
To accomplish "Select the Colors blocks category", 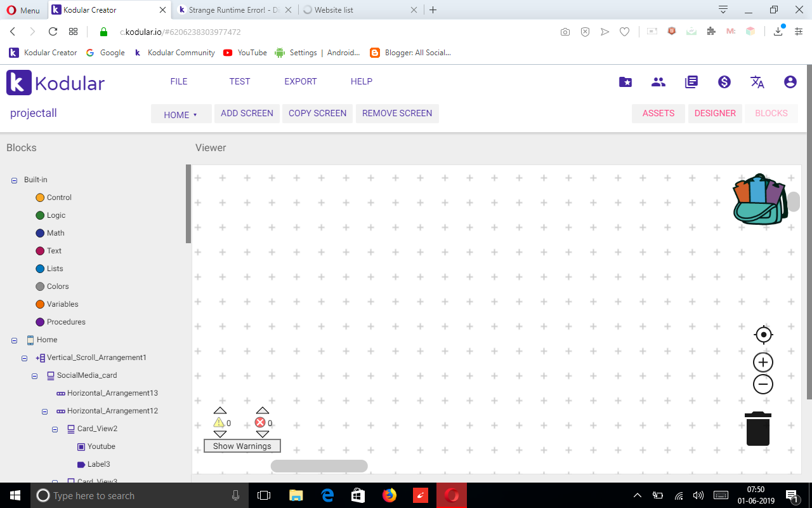I will pos(57,286).
